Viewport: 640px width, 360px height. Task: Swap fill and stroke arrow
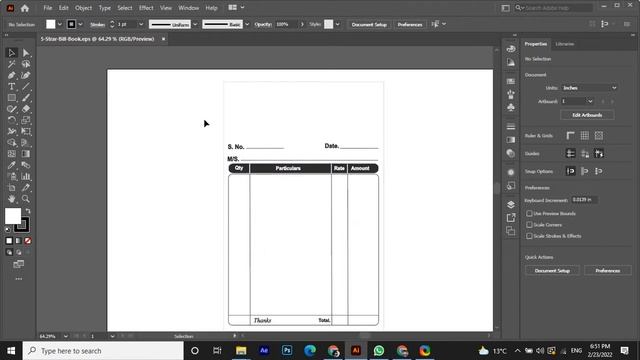pyautogui.click(x=28, y=211)
